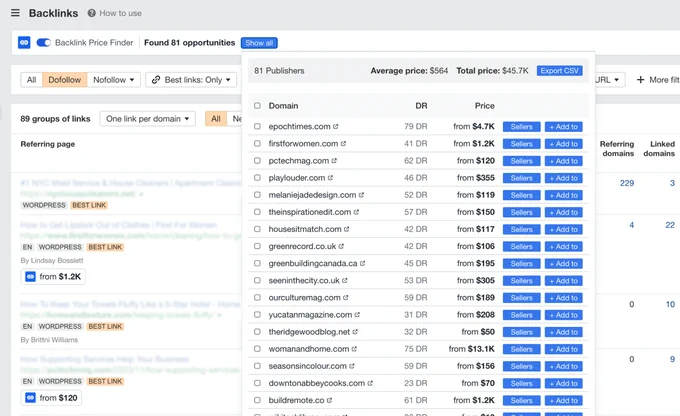Check the epochtimes.com row checkbox
Screen dimensions: 680x416
257,126
